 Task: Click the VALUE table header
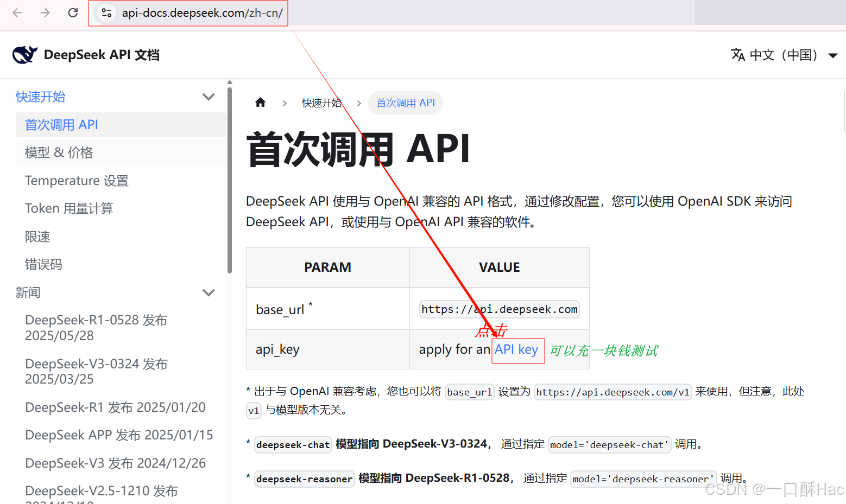pyautogui.click(x=500, y=267)
